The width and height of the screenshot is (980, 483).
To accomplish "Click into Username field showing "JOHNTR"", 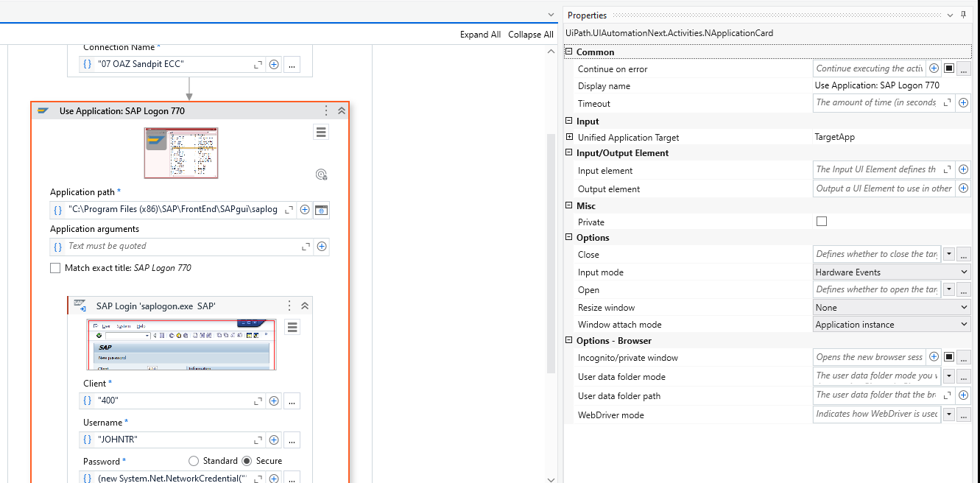I will [x=173, y=440].
